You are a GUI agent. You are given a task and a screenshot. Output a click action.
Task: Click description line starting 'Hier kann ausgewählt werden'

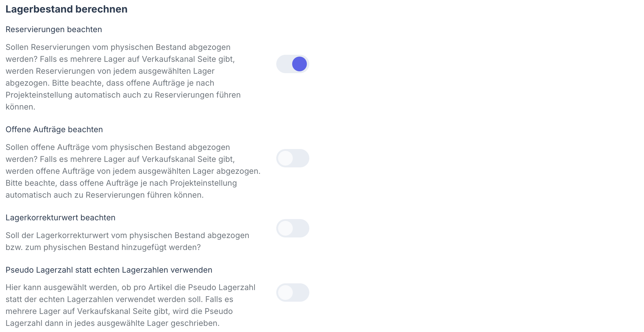[130, 287]
